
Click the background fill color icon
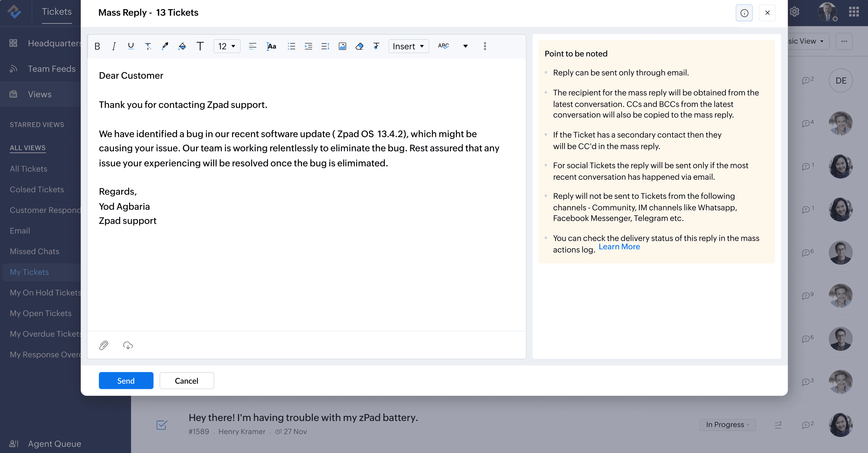(182, 46)
